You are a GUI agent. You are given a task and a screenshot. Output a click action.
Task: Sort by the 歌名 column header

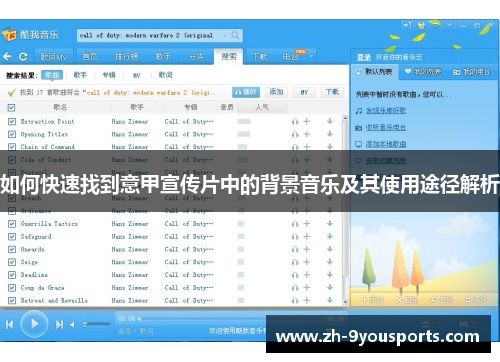(x=60, y=107)
